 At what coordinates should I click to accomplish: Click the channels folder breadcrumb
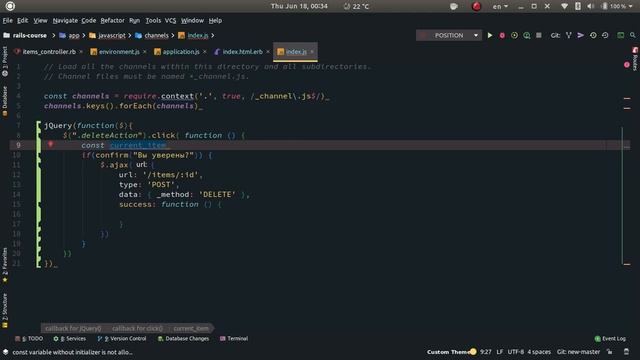[x=152, y=36]
